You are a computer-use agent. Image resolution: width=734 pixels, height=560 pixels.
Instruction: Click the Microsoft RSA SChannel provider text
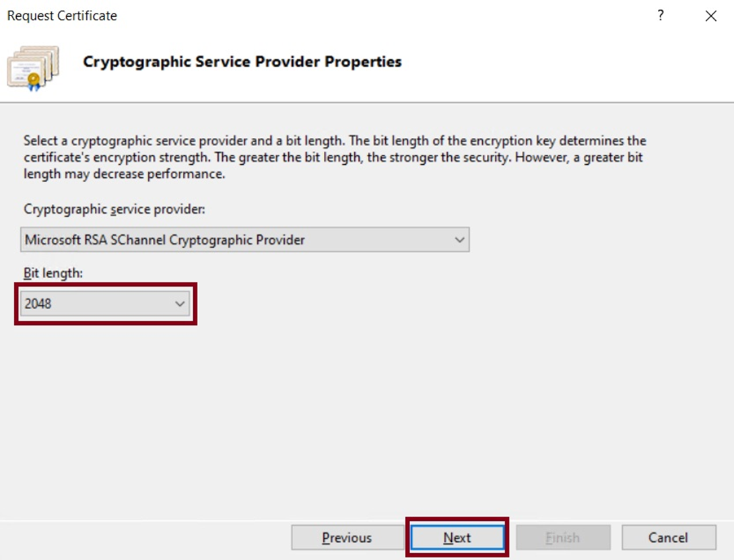click(165, 240)
